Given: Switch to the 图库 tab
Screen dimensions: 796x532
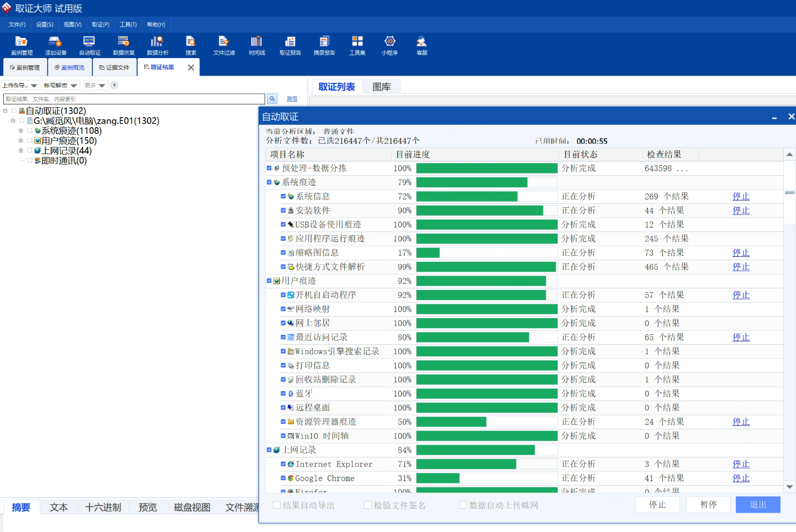Looking at the screenshot, I should pos(382,87).
